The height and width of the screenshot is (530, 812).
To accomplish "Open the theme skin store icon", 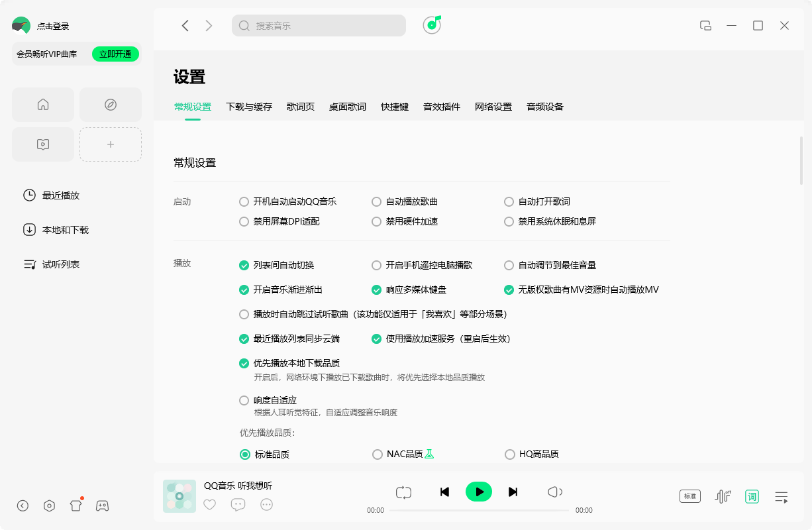I will (x=76, y=505).
